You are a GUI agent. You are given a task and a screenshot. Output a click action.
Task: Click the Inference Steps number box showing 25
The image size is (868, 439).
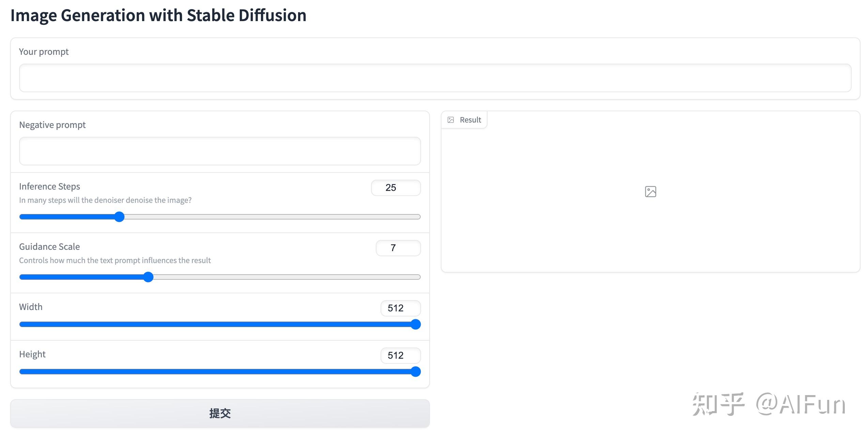pyautogui.click(x=396, y=188)
